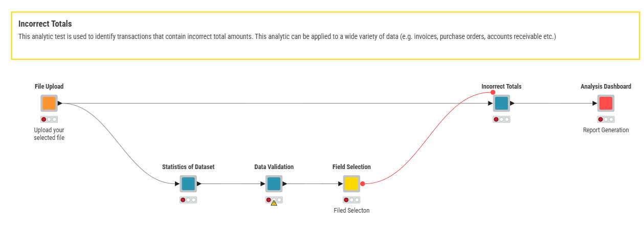This screenshot has width=644, height=228.
Task: Click the Incorrect Totals input port arrow
Action: coord(491,103)
